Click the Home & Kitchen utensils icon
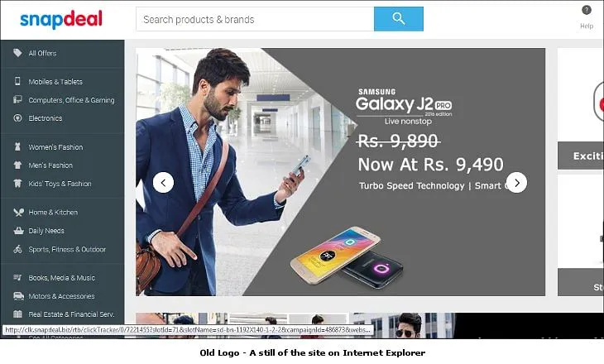Image resolution: width=604 pixels, height=364 pixels. 18,213
